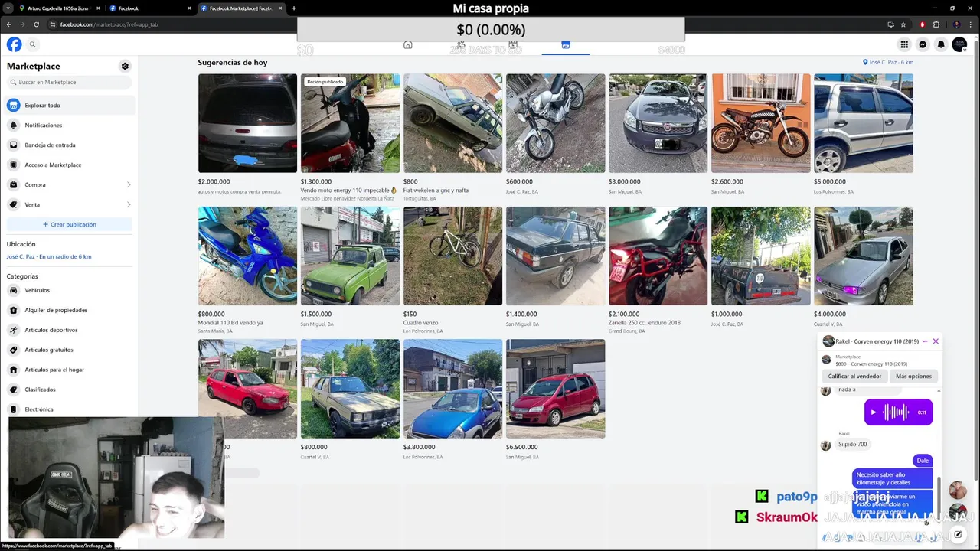Select the Electrónica category
The width and height of the screenshot is (980, 551).
point(69,409)
